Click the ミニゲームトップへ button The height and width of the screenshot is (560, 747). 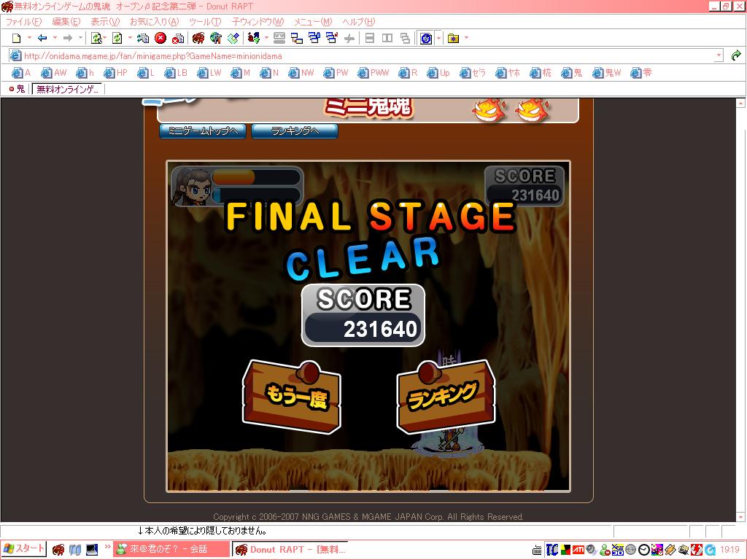coord(203,131)
